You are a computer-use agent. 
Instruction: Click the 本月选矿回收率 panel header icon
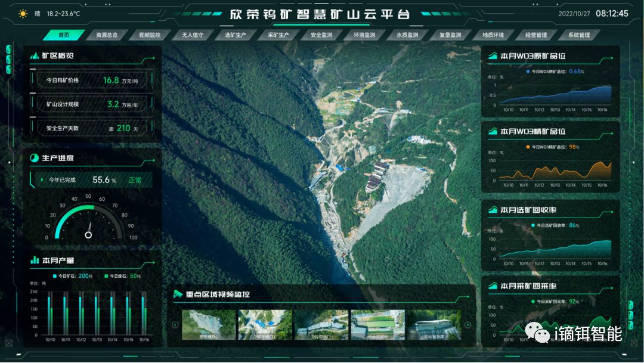493,210
